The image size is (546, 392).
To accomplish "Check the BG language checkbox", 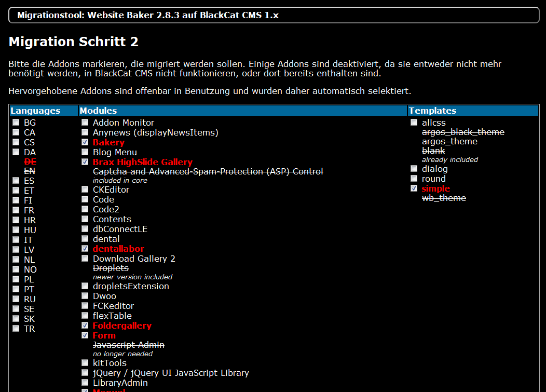I will pos(16,123).
